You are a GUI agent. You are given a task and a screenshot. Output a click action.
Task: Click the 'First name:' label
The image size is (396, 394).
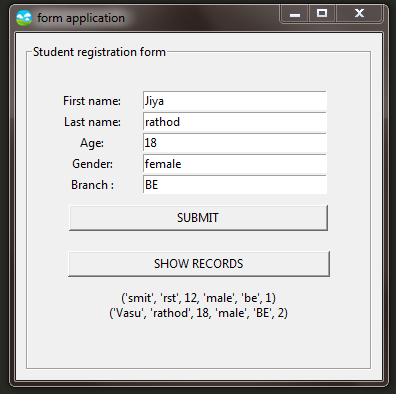point(92,101)
